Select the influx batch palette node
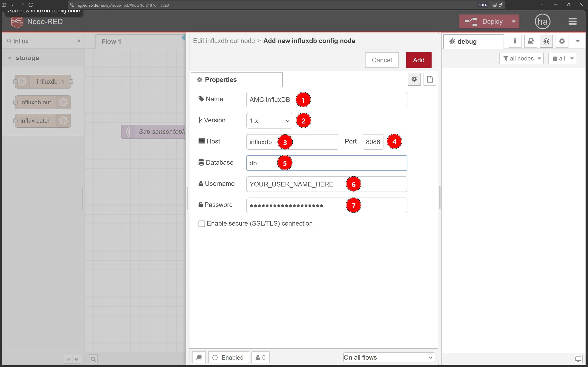 [43, 121]
